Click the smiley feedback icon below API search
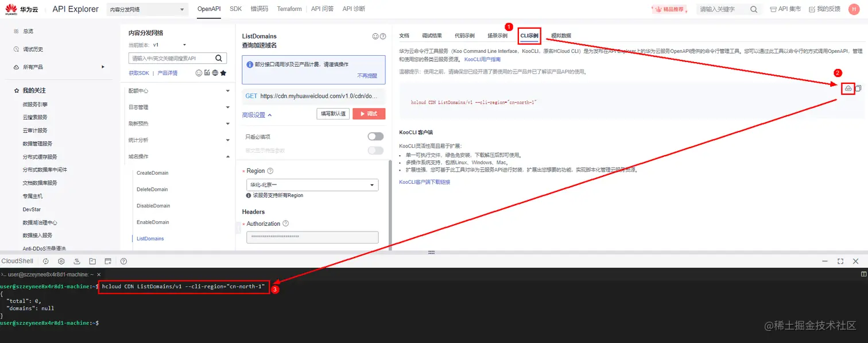The height and width of the screenshot is (343, 868). (x=199, y=73)
